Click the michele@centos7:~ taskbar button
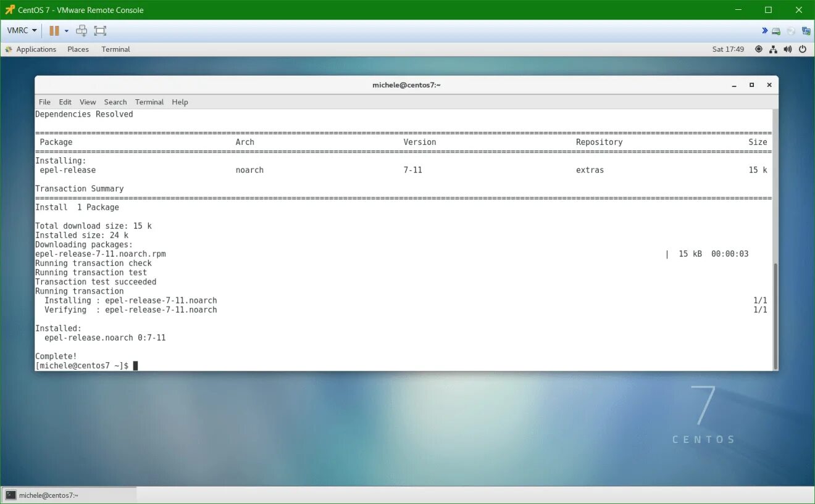 coord(69,495)
